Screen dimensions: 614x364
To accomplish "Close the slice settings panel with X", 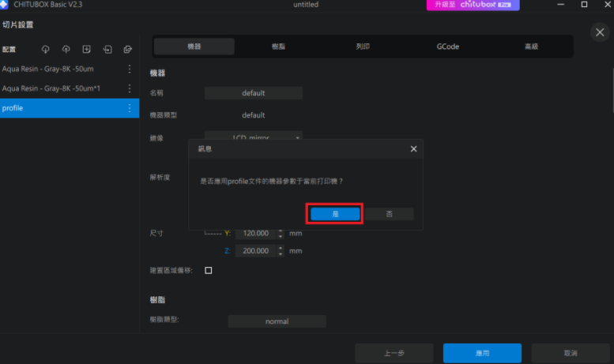I will [598, 32].
